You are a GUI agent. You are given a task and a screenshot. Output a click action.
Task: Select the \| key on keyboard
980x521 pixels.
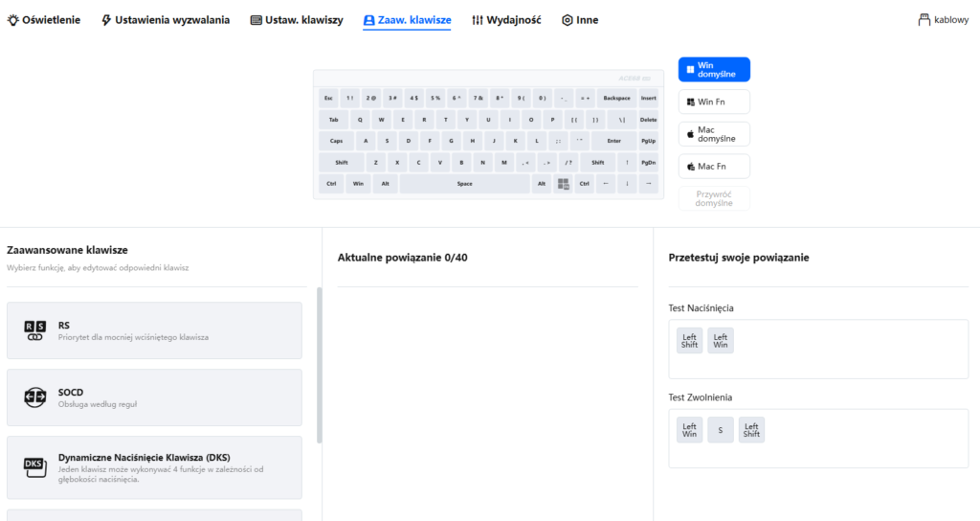[x=621, y=120]
